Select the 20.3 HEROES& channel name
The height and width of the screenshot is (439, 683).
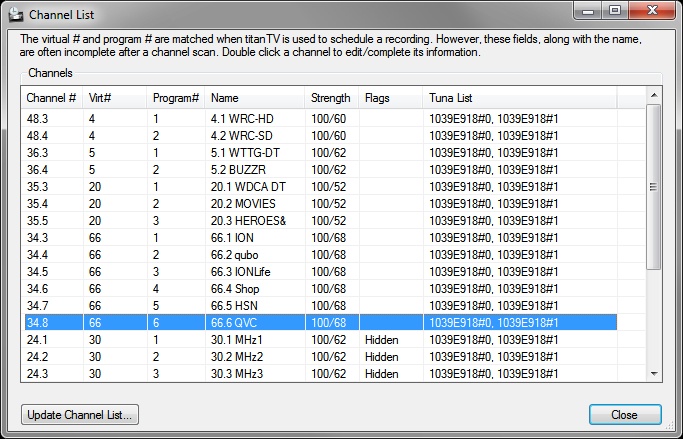(248, 221)
